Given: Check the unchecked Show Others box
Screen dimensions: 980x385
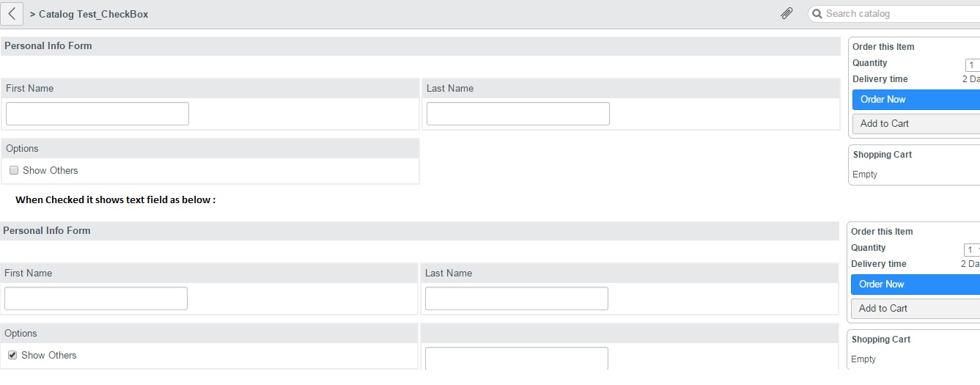Looking at the screenshot, I should click(14, 170).
